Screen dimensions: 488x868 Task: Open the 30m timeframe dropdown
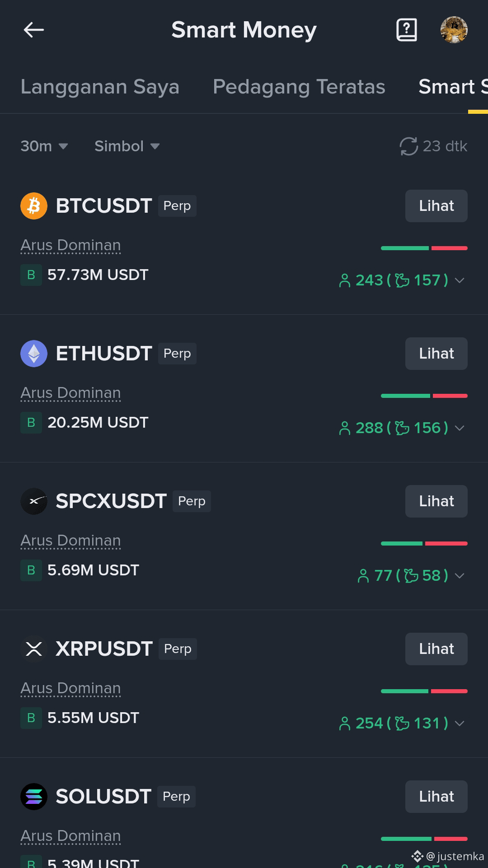pos(44,146)
